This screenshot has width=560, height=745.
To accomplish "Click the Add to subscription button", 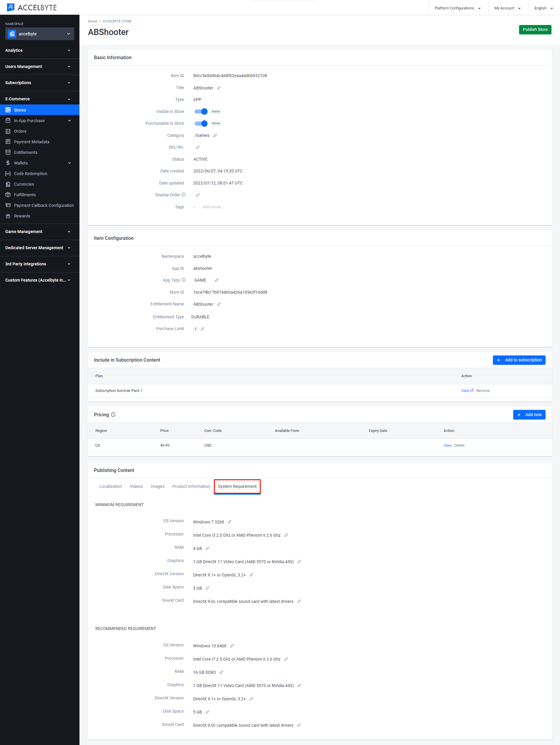I will tap(519, 360).
